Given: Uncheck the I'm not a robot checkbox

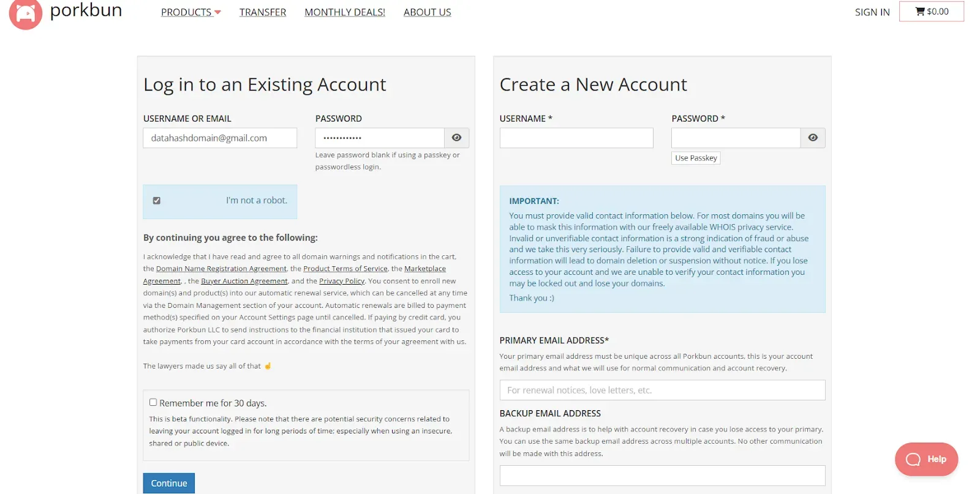Looking at the screenshot, I should click(x=157, y=201).
